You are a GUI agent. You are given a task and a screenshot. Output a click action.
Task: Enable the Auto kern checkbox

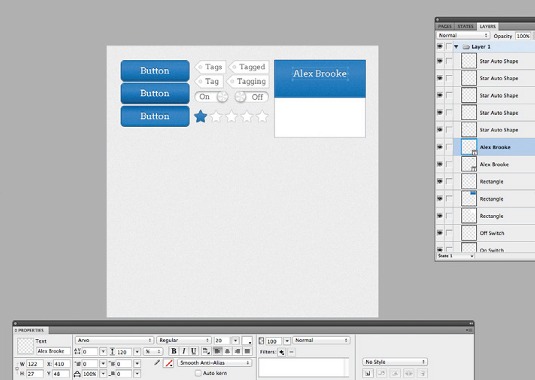pos(198,373)
